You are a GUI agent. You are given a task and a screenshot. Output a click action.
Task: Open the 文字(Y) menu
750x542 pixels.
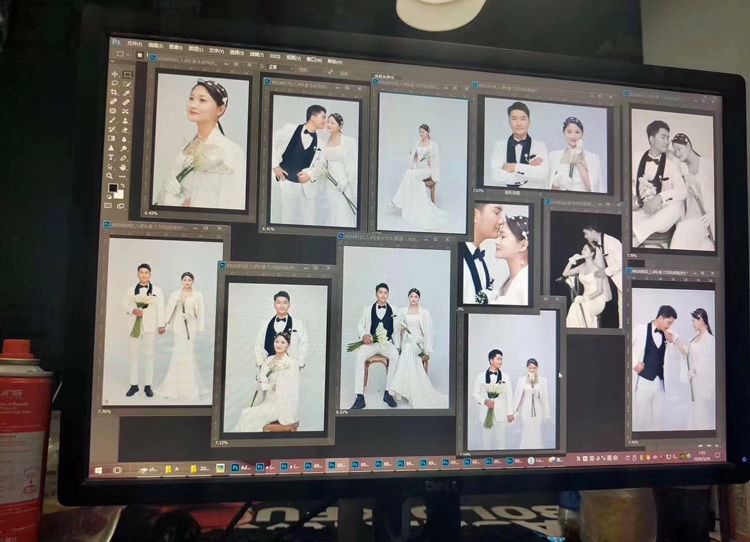pos(216,51)
